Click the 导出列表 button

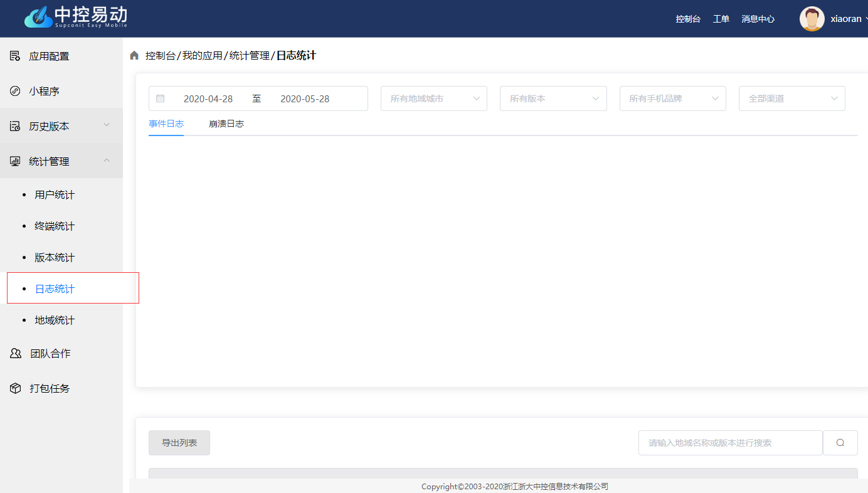coord(179,443)
